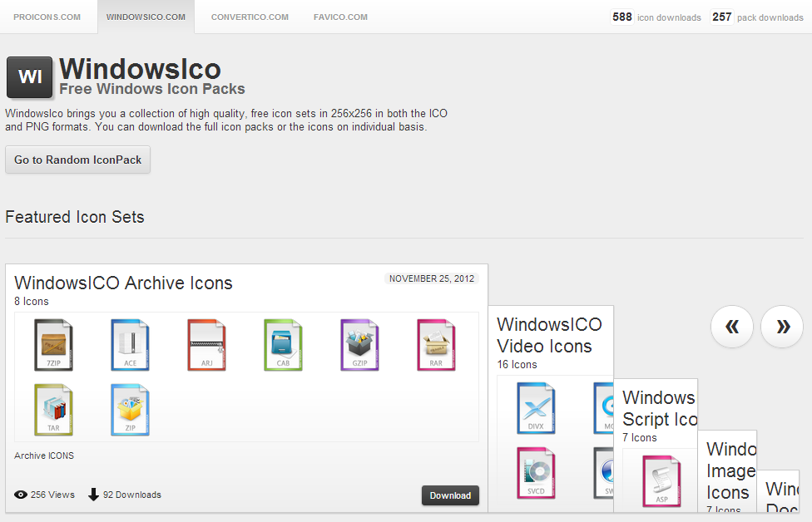This screenshot has width=812, height=522.
Task: Click the 256 Views text
Action: pos(52,495)
